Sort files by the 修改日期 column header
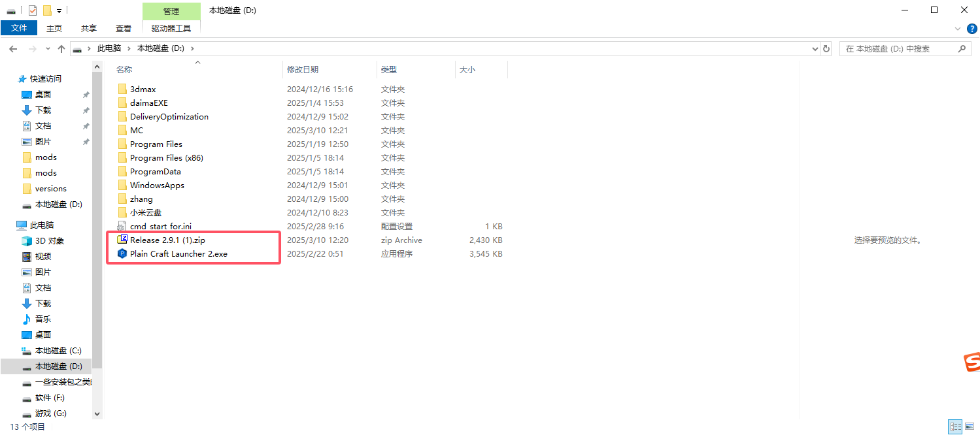980x435 pixels. [303, 69]
